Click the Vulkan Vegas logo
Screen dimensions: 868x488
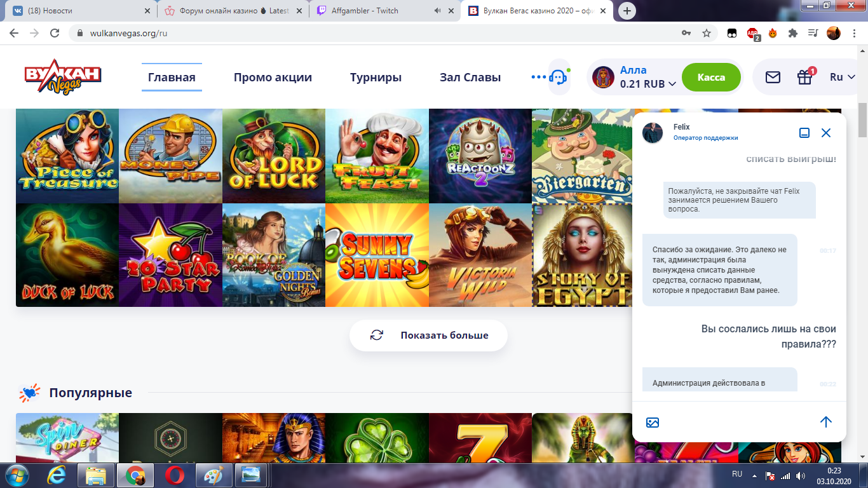point(63,77)
